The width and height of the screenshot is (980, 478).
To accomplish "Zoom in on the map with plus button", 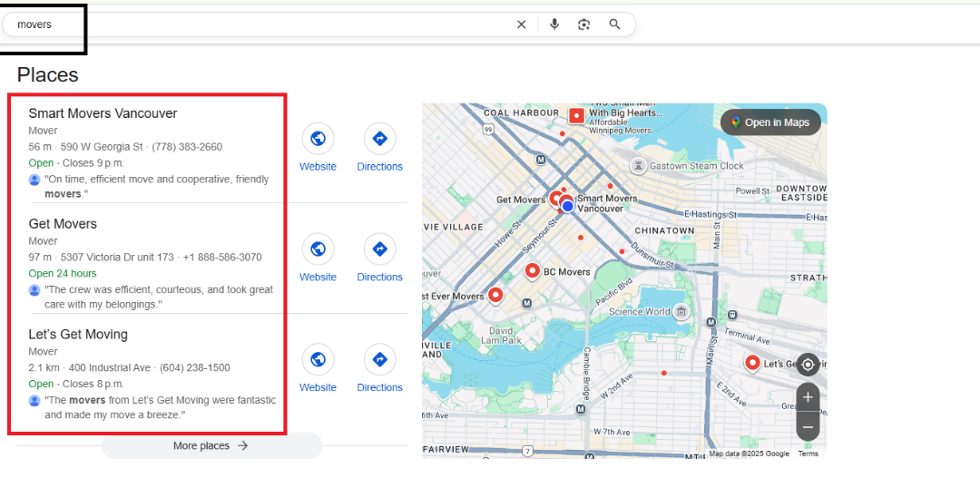I will click(808, 396).
